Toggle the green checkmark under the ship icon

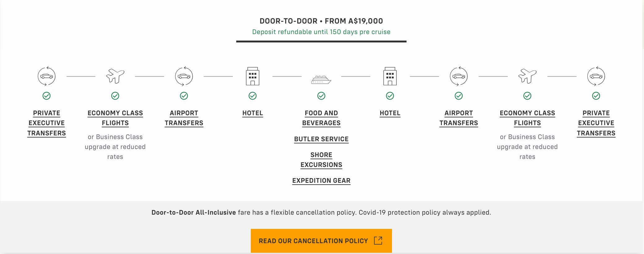(321, 96)
